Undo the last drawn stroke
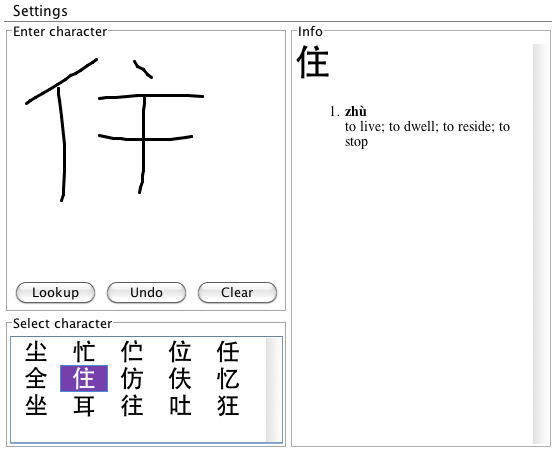The image size is (552, 455). point(146,292)
